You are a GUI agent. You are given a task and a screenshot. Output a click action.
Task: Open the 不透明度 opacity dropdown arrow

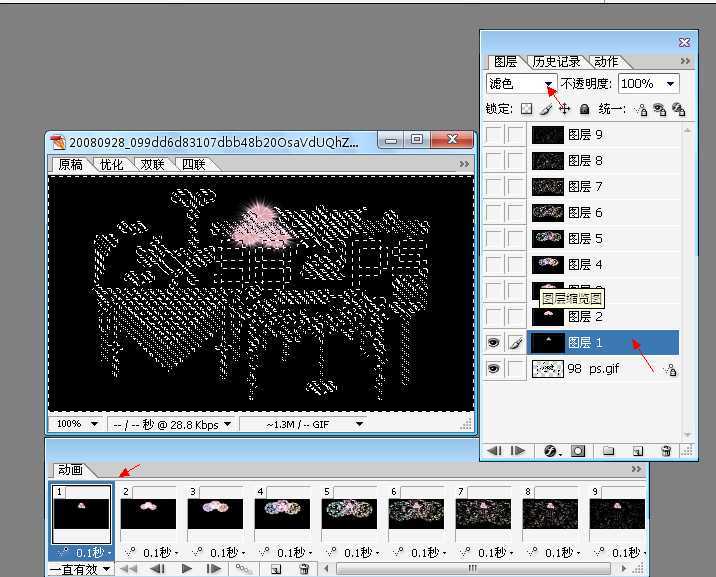pyautogui.click(x=669, y=84)
